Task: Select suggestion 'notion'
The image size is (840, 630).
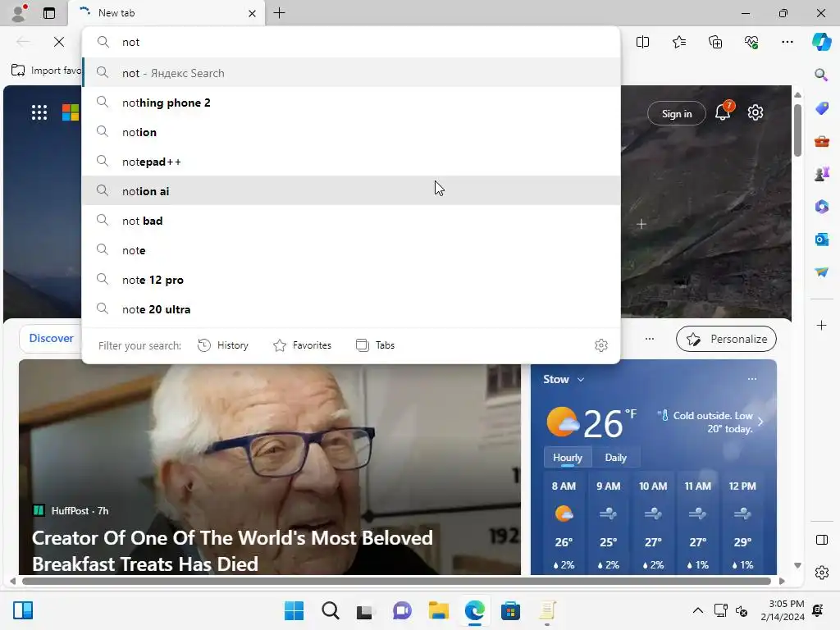Action: [x=351, y=132]
